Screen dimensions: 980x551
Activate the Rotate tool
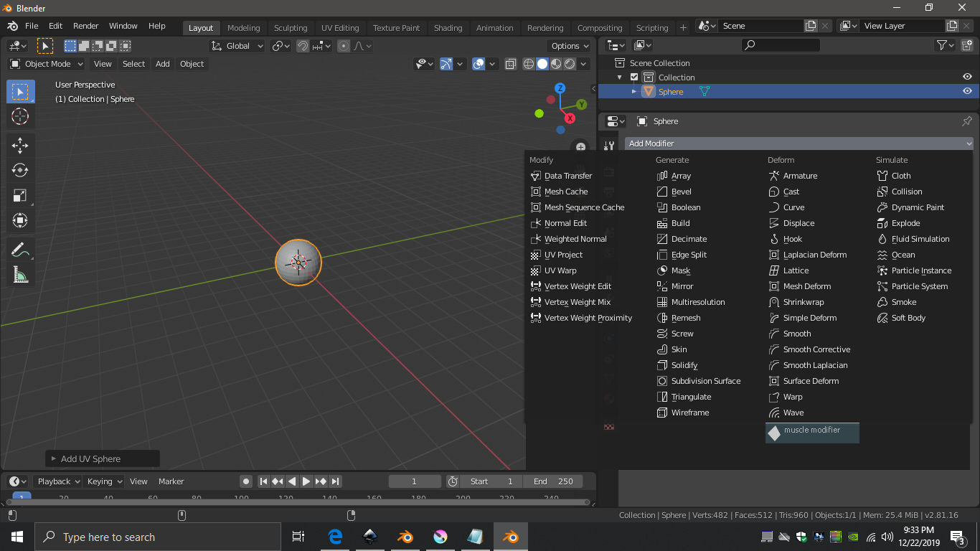click(20, 170)
